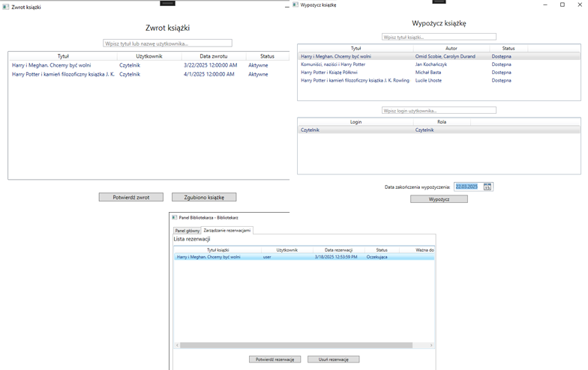This screenshot has width=588, height=370.
Task: Sort returns by Data zwrotu column header
Action: point(214,56)
